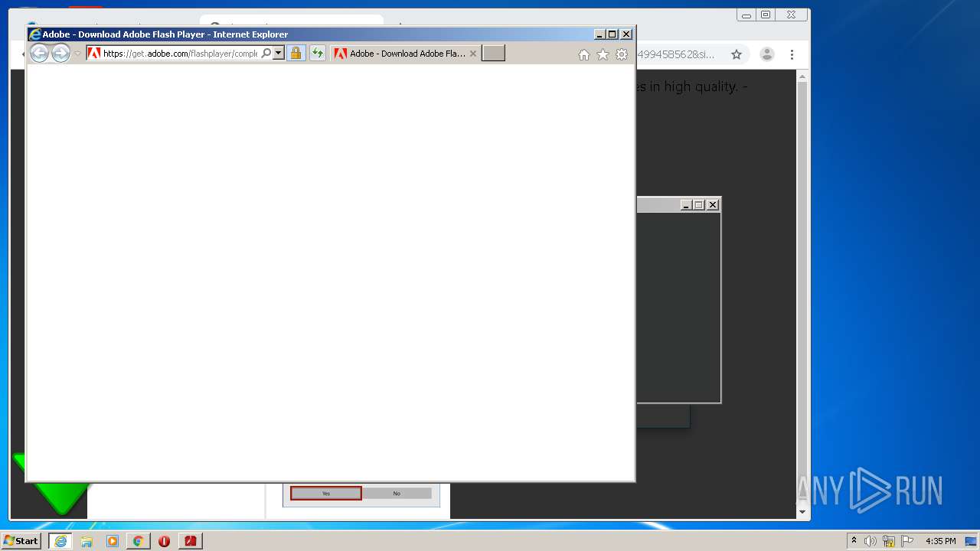The height and width of the screenshot is (551, 980).
Task: Click the 4:35 PM clock
Action: pos(941,541)
